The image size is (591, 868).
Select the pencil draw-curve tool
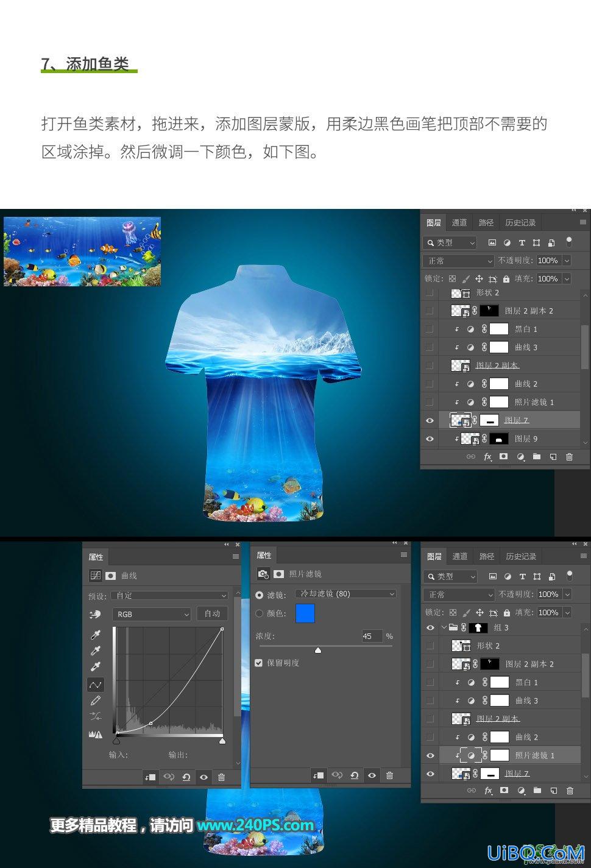click(x=95, y=701)
